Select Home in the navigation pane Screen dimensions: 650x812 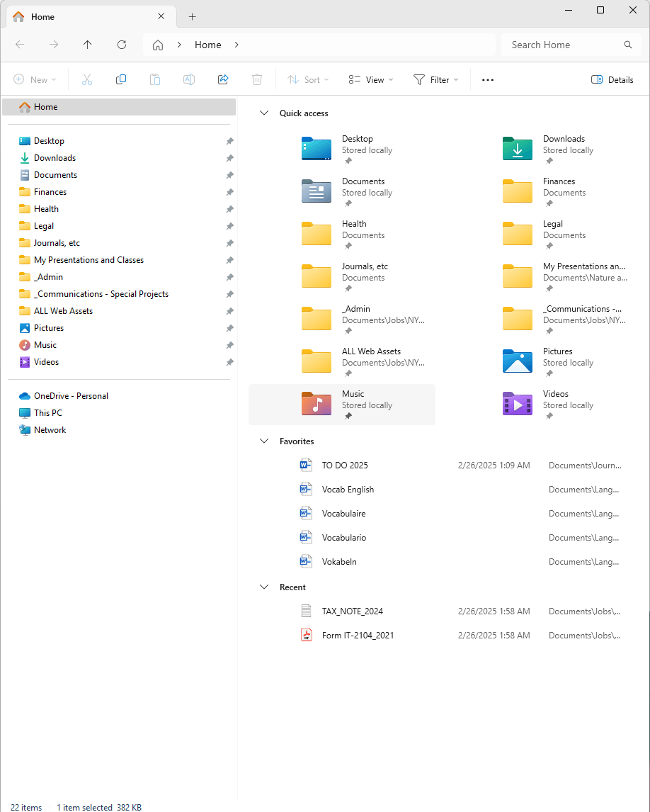[119, 107]
